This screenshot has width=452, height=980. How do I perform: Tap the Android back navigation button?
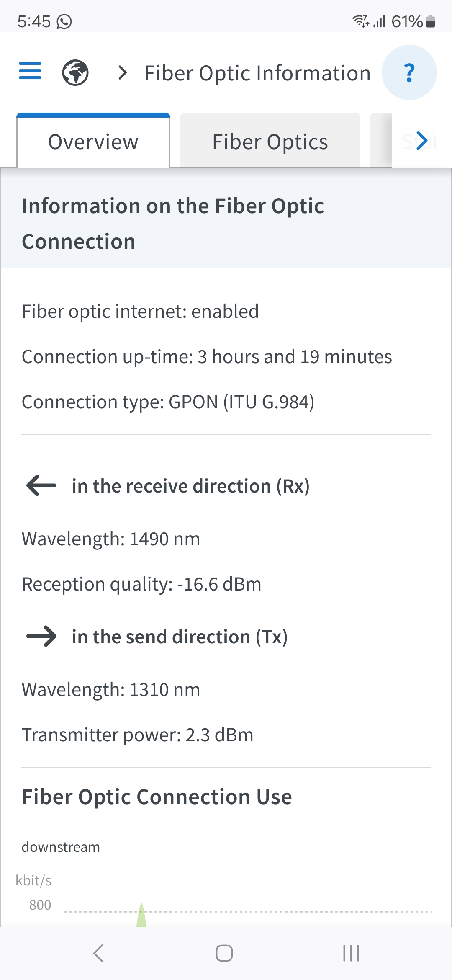pyautogui.click(x=98, y=953)
